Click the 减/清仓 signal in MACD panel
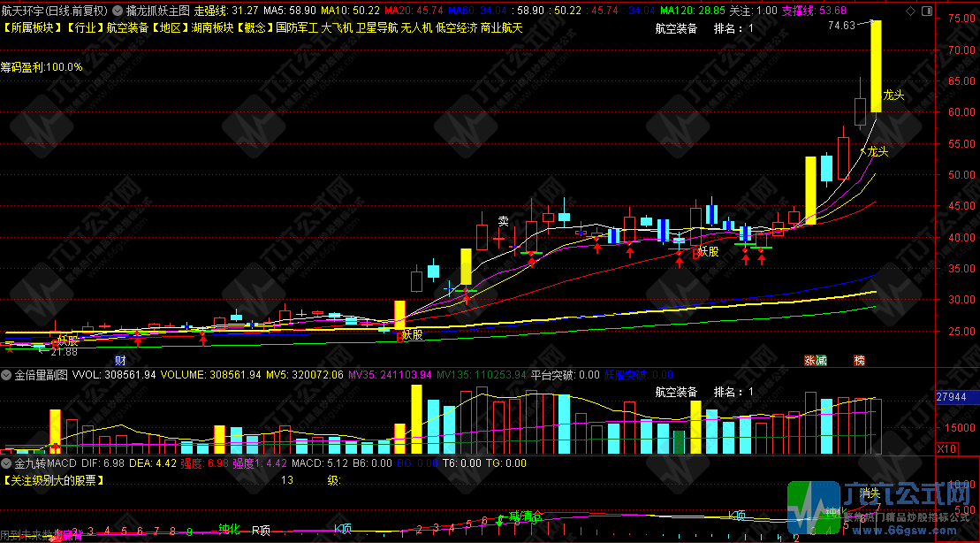Viewport: 980px width, 543px height. (x=529, y=516)
